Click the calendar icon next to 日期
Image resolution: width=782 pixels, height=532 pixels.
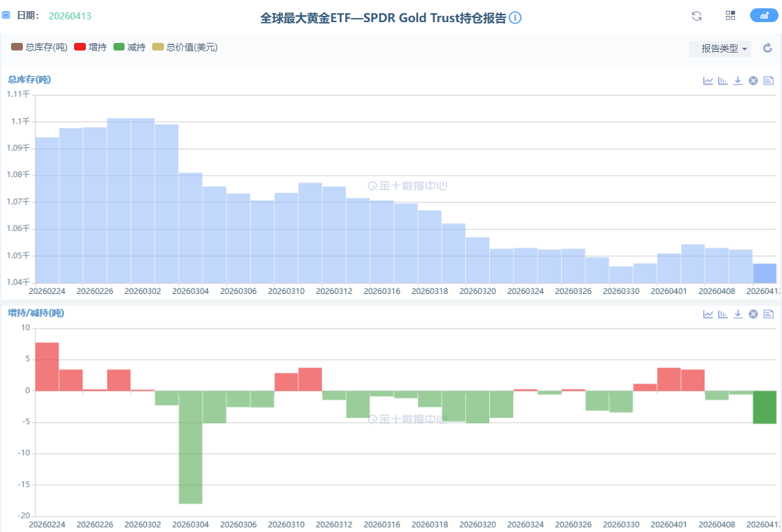pos(6,15)
